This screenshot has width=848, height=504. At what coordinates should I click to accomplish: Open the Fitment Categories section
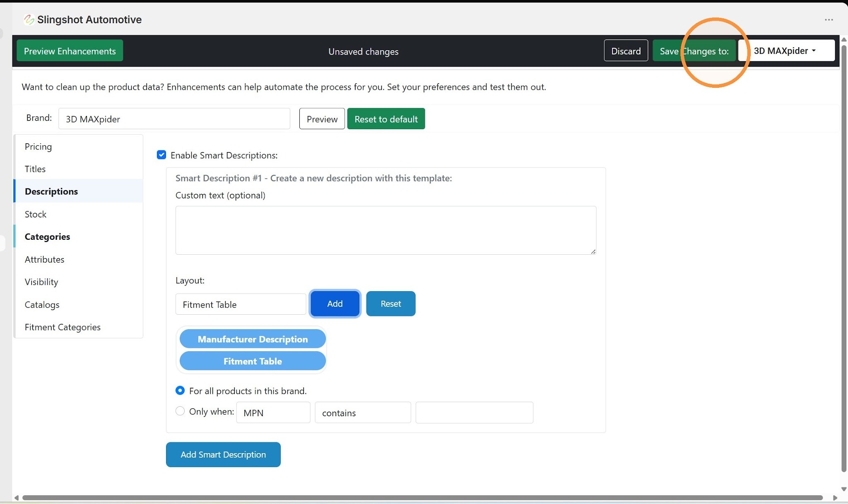[x=79, y=327]
